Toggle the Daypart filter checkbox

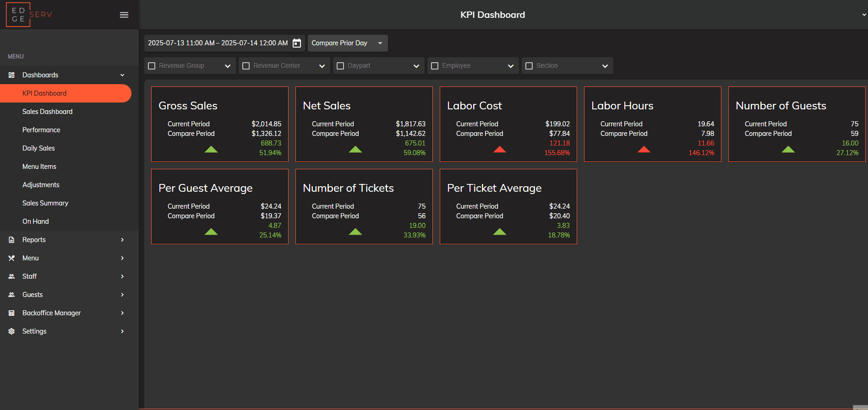pos(340,66)
